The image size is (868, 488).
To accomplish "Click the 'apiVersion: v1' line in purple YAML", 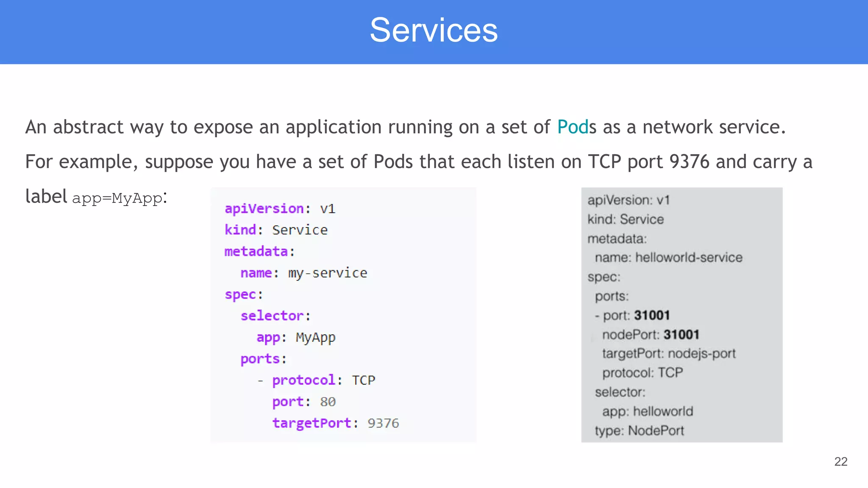I will coord(280,209).
